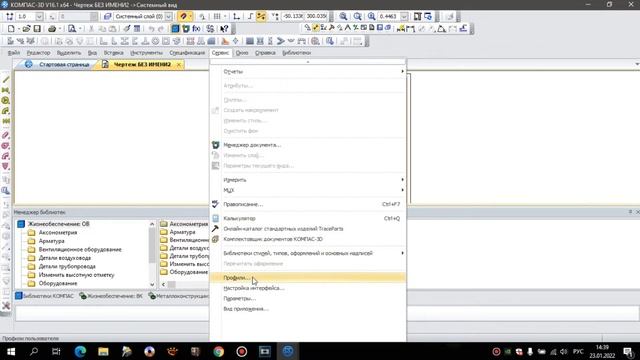This screenshot has height=360, width=640.
Task: Select Вентиляционное оборудование folder in tree
Action: point(80,249)
